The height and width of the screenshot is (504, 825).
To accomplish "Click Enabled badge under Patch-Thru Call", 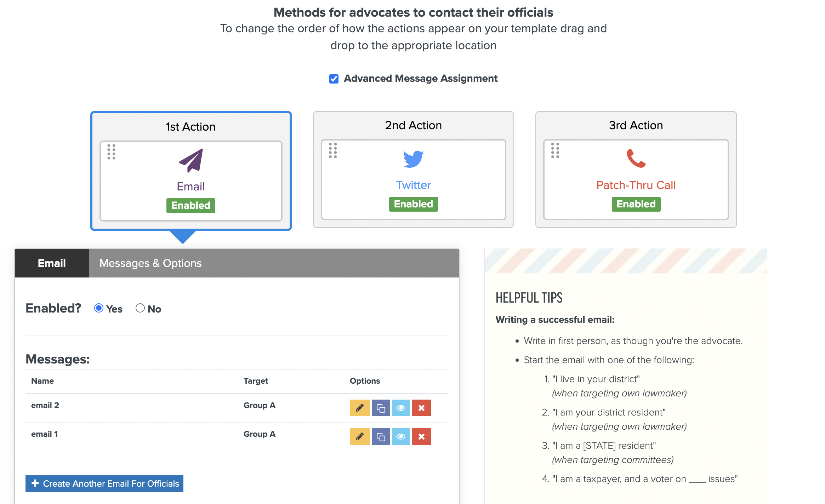I will tap(636, 204).
